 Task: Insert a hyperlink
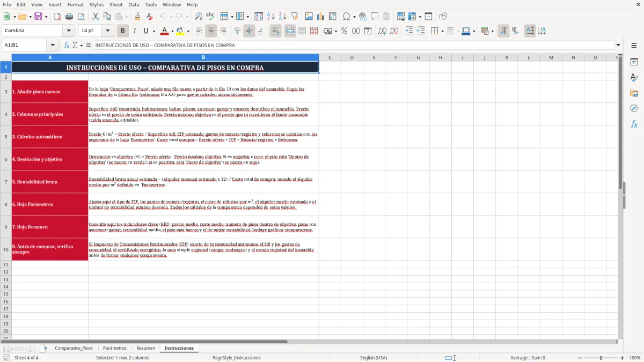(363, 17)
